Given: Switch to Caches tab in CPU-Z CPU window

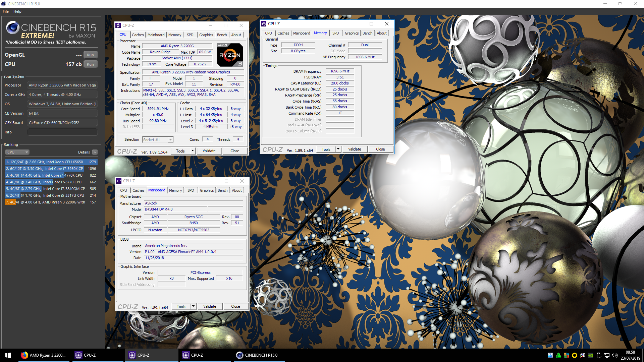Looking at the screenshot, I should pos(138,35).
